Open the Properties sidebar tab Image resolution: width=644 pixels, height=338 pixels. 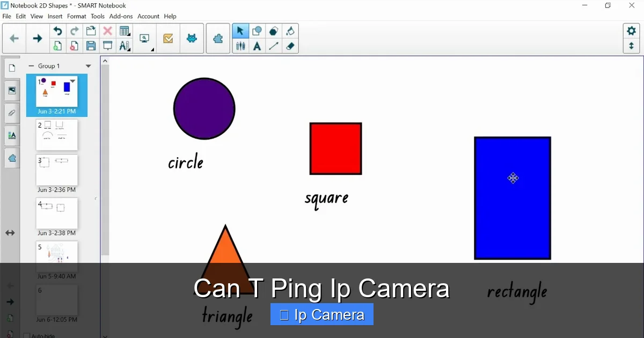(12, 136)
